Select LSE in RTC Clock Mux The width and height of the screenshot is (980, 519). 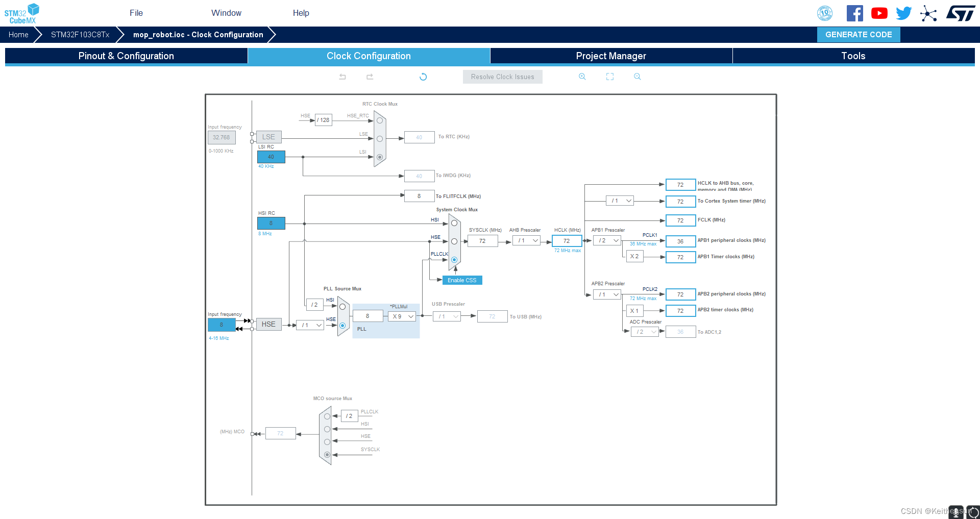tap(380, 139)
